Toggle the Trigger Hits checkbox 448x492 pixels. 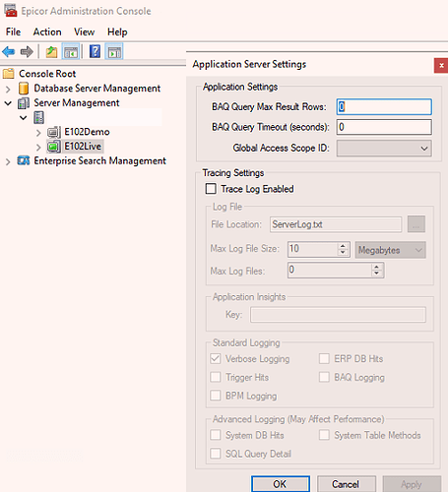(x=216, y=377)
